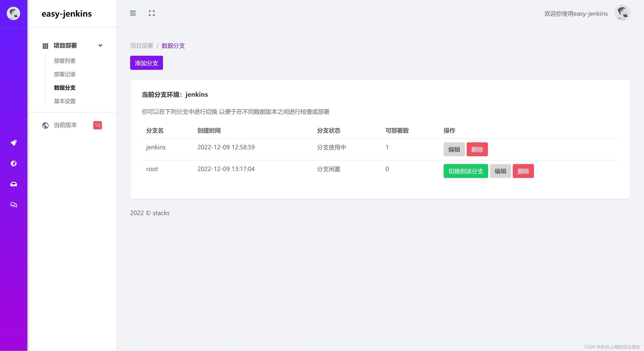The height and width of the screenshot is (351, 644).
Task: Open the 项目部署 menu heading
Action: tap(65, 46)
